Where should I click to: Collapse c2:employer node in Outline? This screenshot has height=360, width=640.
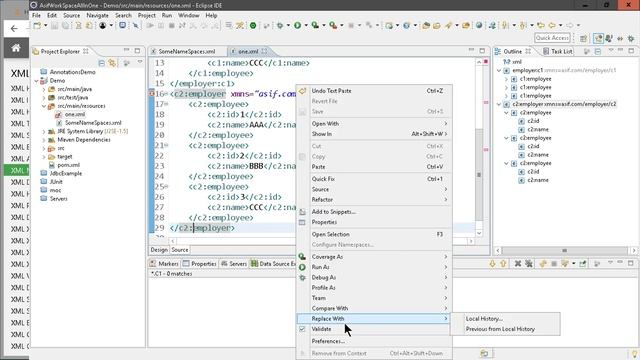click(x=499, y=104)
